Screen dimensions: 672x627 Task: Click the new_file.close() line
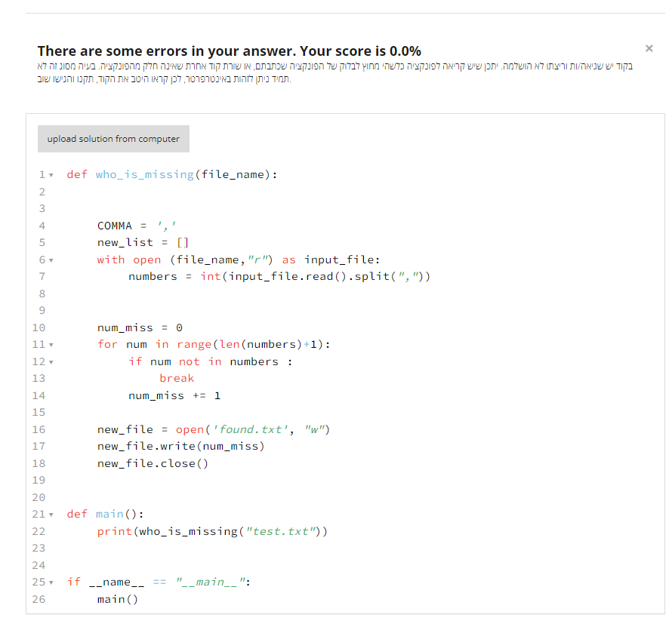click(x=153, y=463)
